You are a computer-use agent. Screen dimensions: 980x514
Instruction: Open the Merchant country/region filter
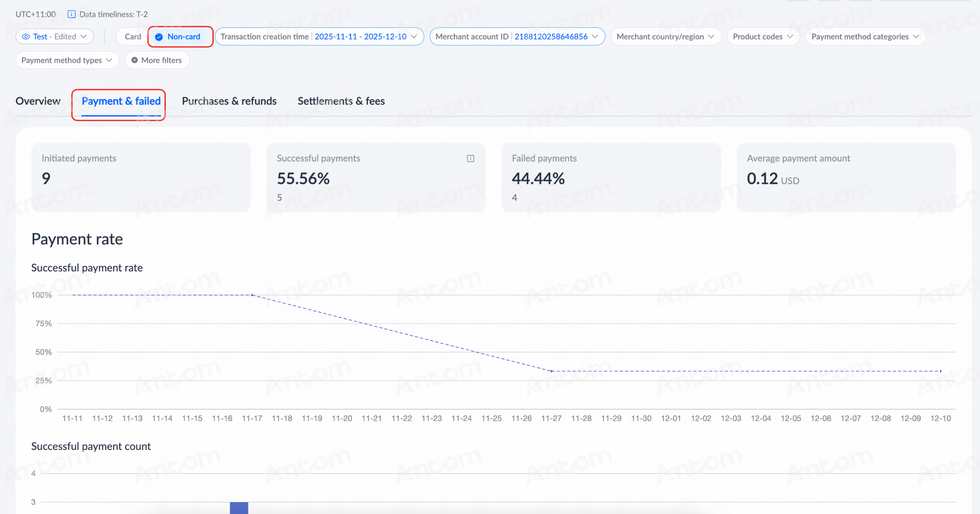click(666, 37)
